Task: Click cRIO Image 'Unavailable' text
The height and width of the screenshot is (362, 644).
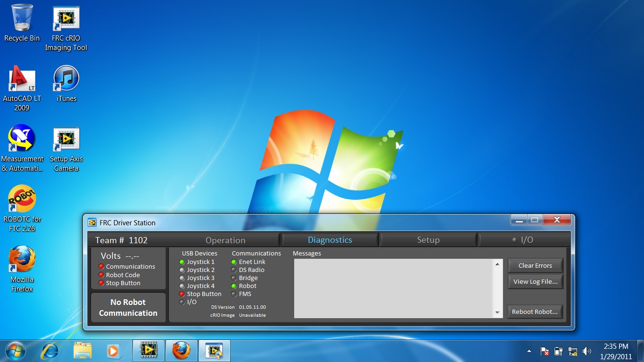Action: 252,315
